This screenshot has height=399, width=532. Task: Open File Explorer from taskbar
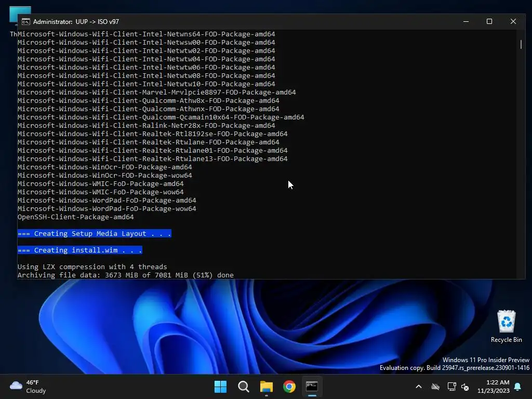pyautogui.click(x=267, y=387)
